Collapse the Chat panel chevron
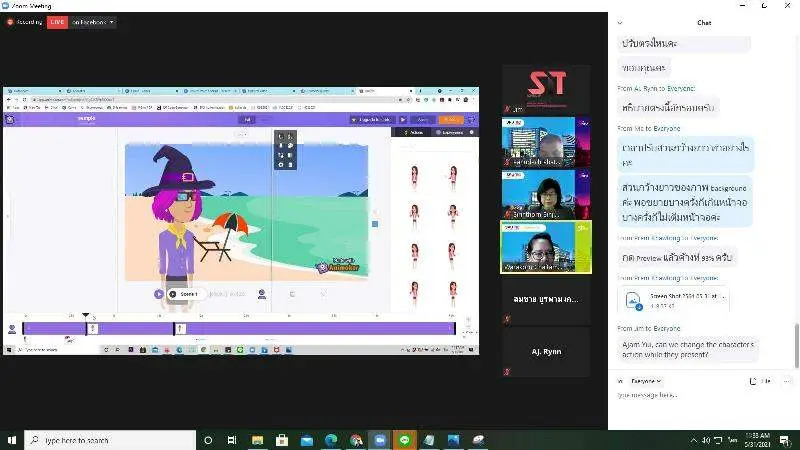This screenshot has height=450, width=800. tap(620, 22)
